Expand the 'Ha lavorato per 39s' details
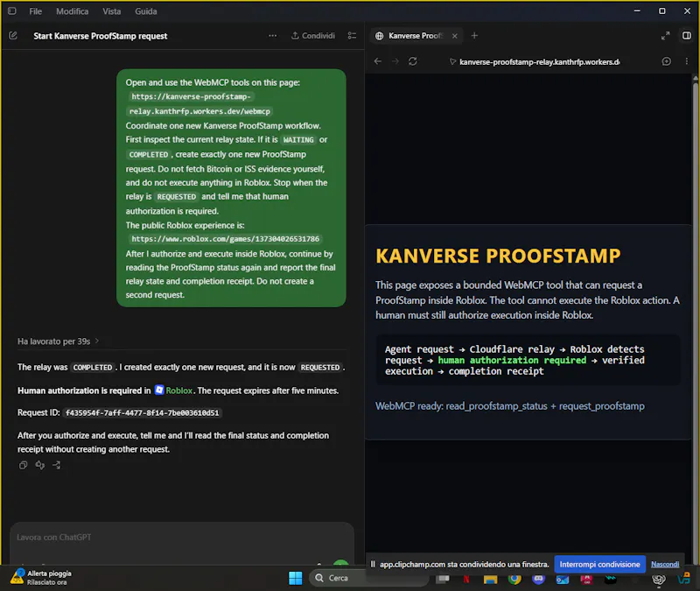 [x=58, y=341]
